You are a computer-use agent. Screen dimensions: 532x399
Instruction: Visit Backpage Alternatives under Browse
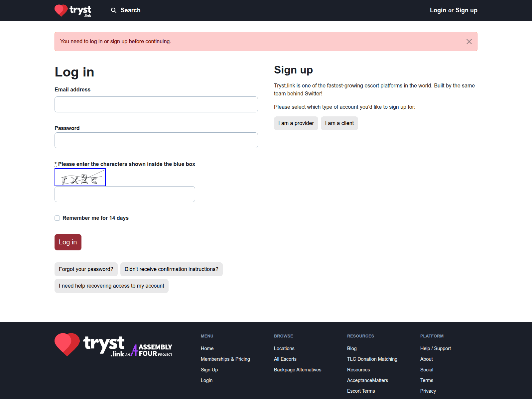(298, 369)
